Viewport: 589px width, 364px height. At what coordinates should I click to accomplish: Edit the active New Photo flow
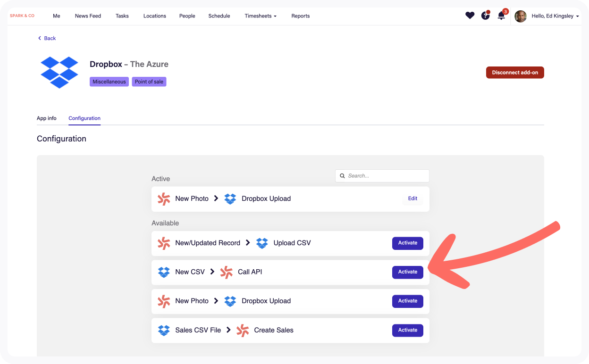(x=413, y=199)
